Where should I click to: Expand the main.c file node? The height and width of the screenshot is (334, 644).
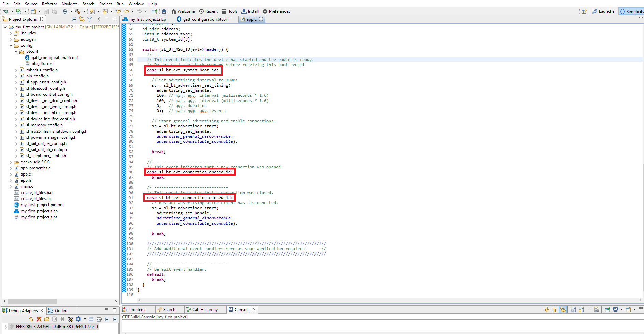tap(11, 187)
